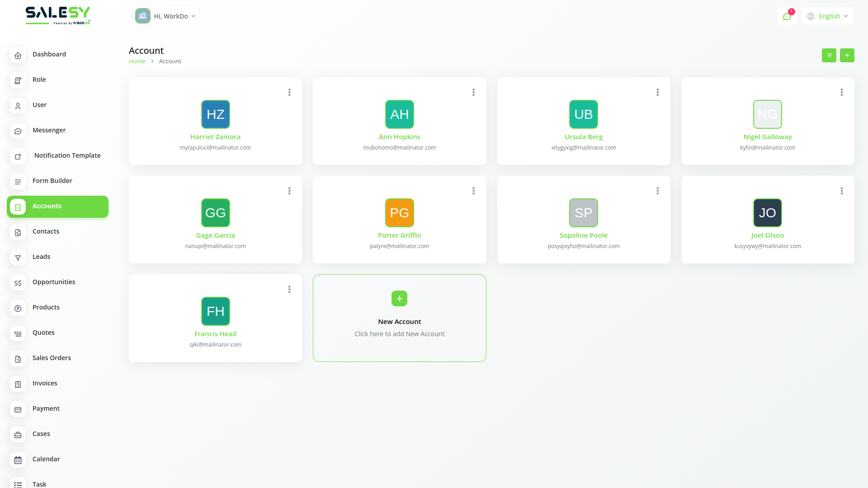Open Joel Olson card three-dot menu
The width and height of the screenshot is (868, 488).
click(841, 191)
